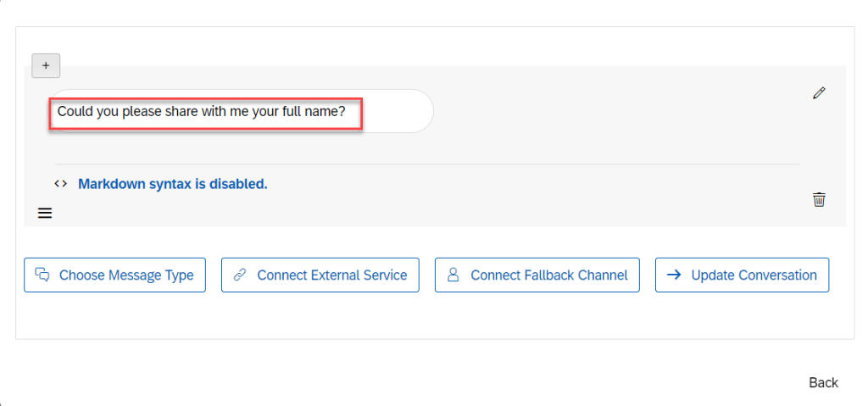The height and width of the screenshot is (406, 868).
Task: Delete the message using the trash icon
Action: [819, 199]
